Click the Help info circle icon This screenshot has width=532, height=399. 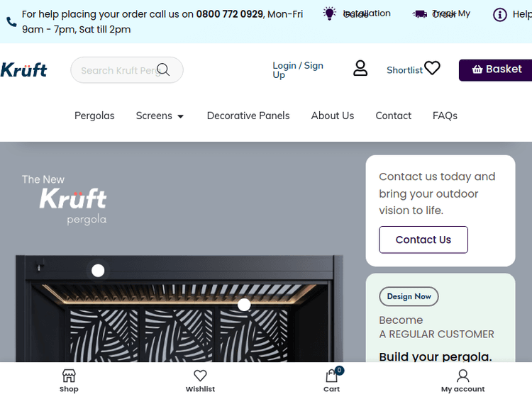pyautogui.click(x=500, y=15)
